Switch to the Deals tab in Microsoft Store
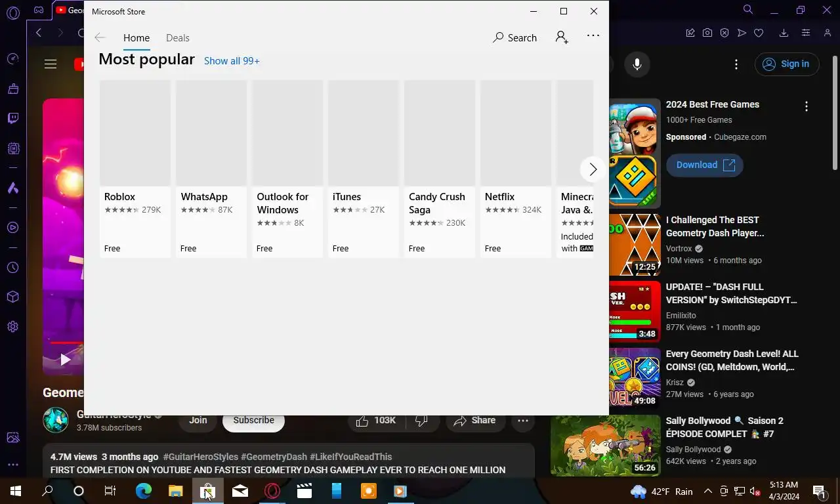The image size is (840, 504). pyautogui.click(x=177, y=37)
